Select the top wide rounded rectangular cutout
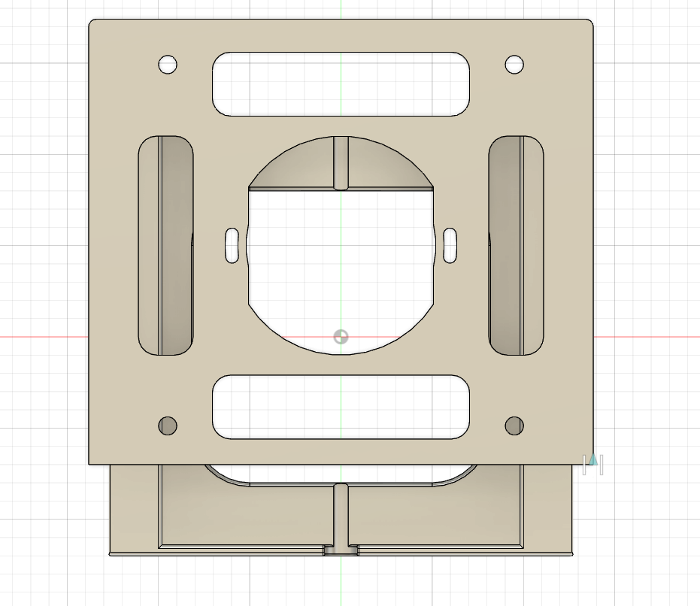Viewport: 700px width, 606px height. pyautogui.click(x=341, y=84)
